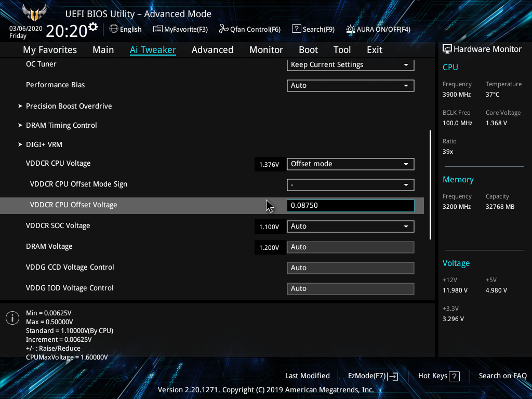This screenshot has height=399, width=532.
Task: Select the DRAM Voltage label
Action: (x=49, y=246)
